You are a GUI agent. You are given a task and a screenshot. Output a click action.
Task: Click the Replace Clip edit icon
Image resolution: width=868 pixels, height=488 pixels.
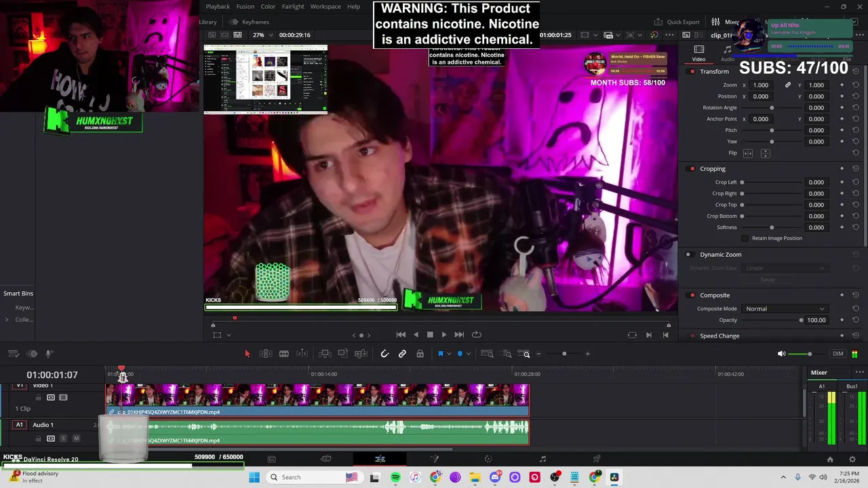tap(361, 354)
